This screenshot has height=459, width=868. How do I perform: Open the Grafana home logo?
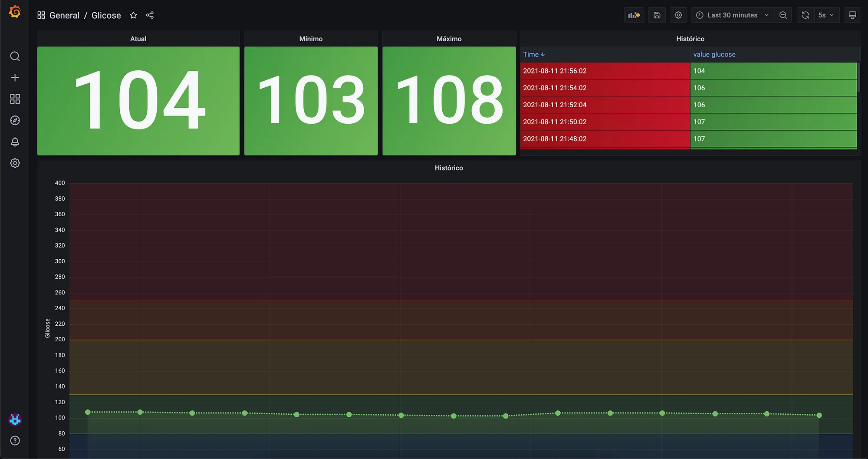15,12
